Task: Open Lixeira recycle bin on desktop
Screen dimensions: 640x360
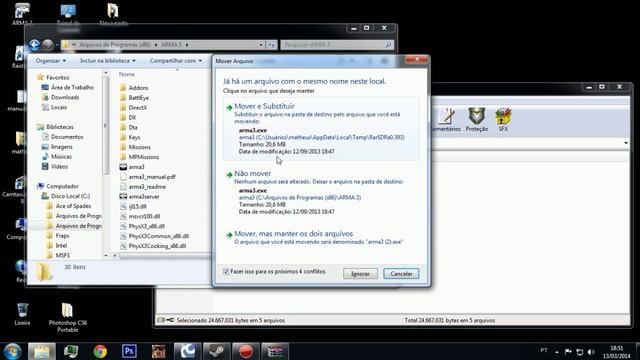Action: [x=22, y=314]
